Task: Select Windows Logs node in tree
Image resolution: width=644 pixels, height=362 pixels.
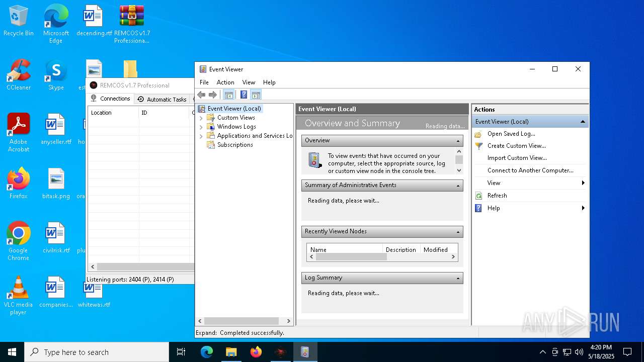Action: coord(236,126)
